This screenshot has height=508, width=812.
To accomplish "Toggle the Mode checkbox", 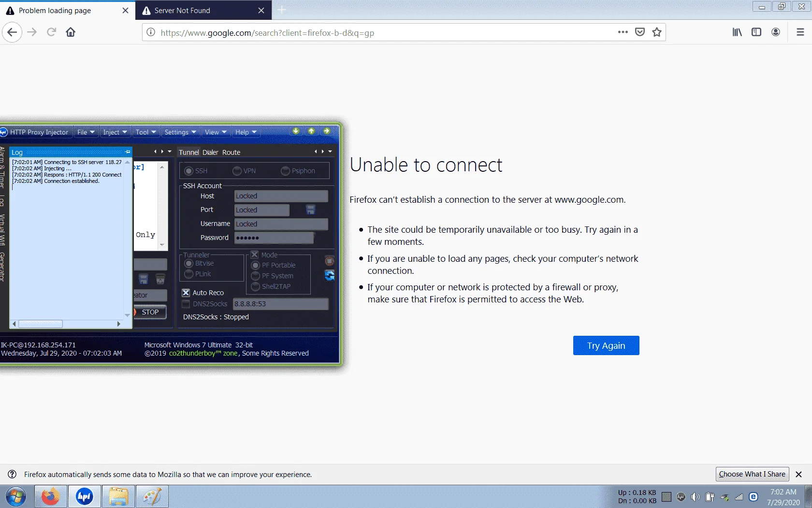I will 255,255.
